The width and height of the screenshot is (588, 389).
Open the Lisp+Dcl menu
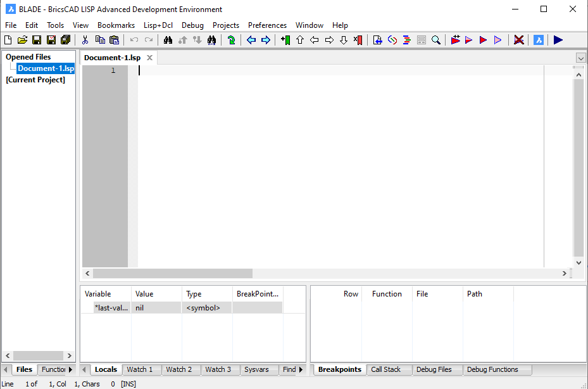coord(158,25)
